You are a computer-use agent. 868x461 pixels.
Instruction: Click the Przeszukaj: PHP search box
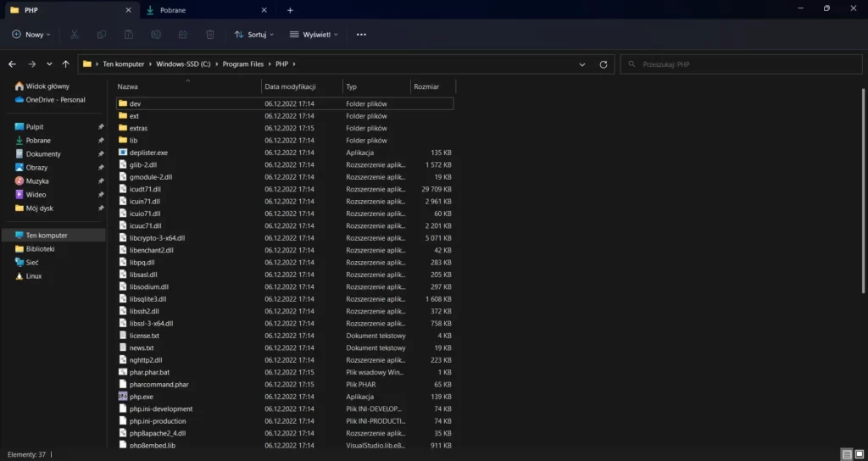click(741, 64)
